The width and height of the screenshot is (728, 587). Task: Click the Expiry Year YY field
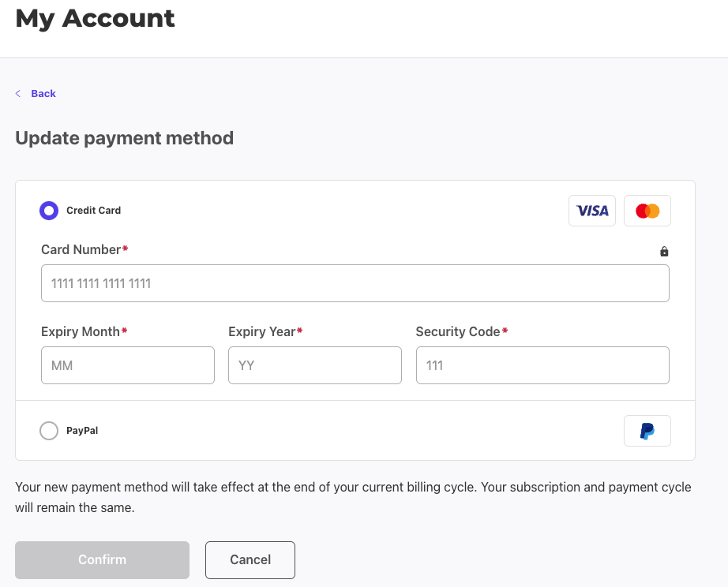314,365
